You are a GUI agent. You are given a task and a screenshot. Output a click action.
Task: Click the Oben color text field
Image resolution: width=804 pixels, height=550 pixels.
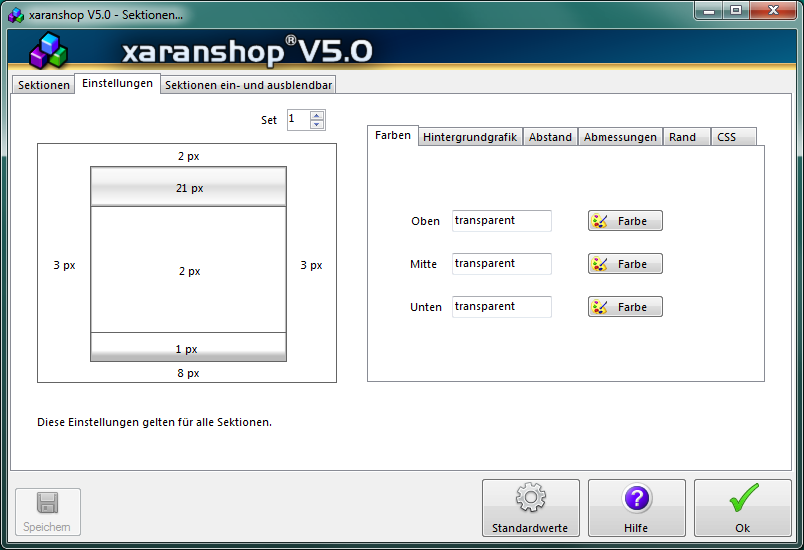coord(501,221)
